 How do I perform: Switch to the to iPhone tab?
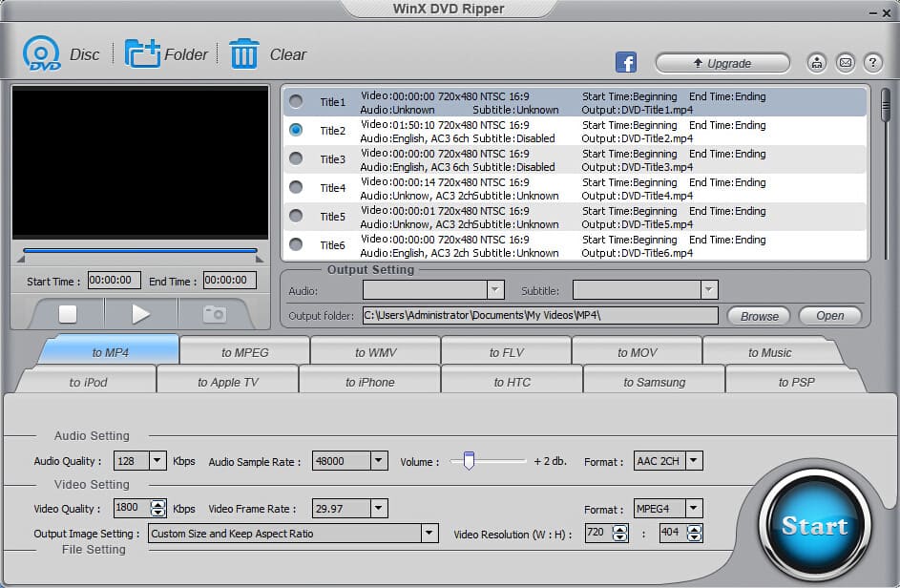pos(370,382)
